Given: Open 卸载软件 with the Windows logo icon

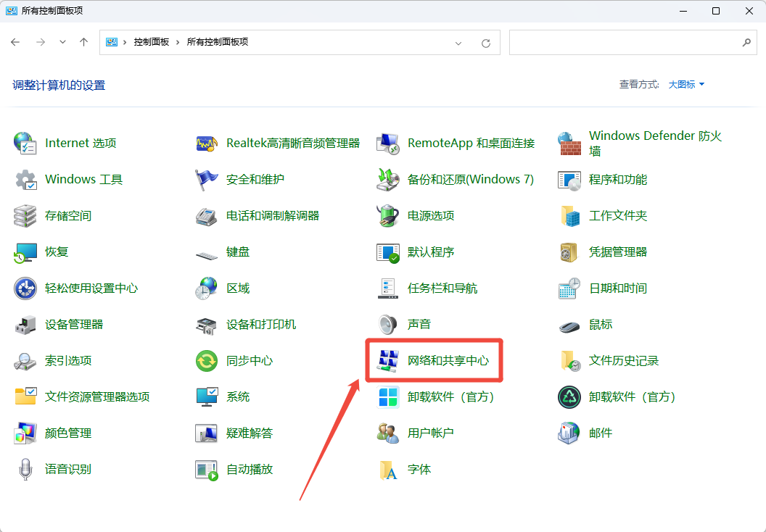Looking at the screenshot, I should click(x=388, y=396).
